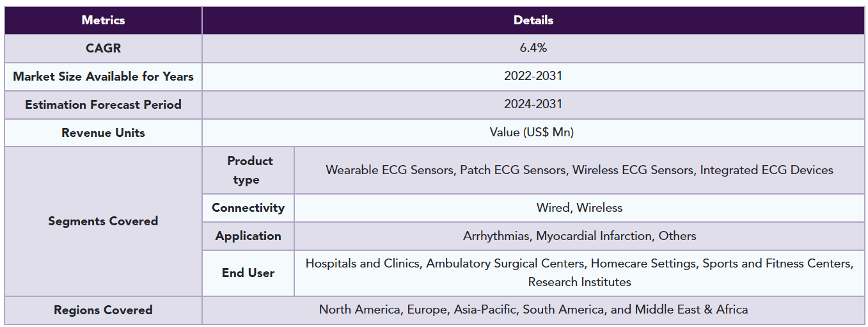Click the Value (US$ Mn) cell
The image size is (868, 327).
(533, 132)
